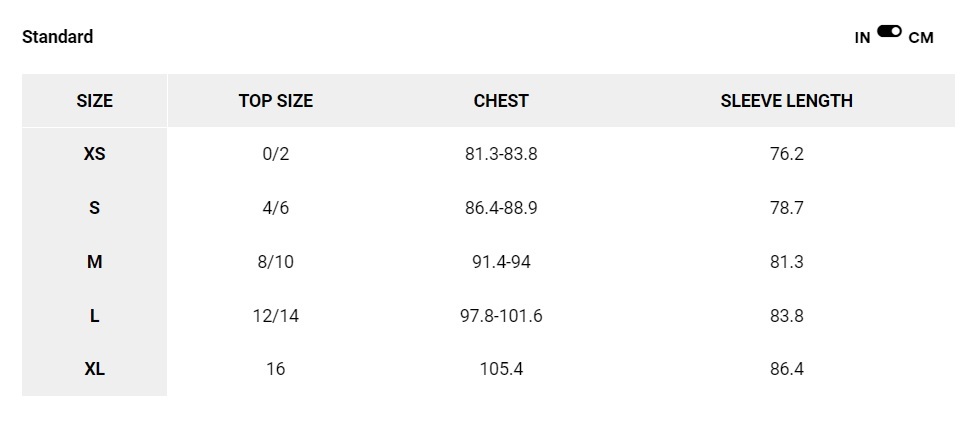Click the Standard fit heading
This screenshot has width=979, height=431.
click(x=58, y=37)
